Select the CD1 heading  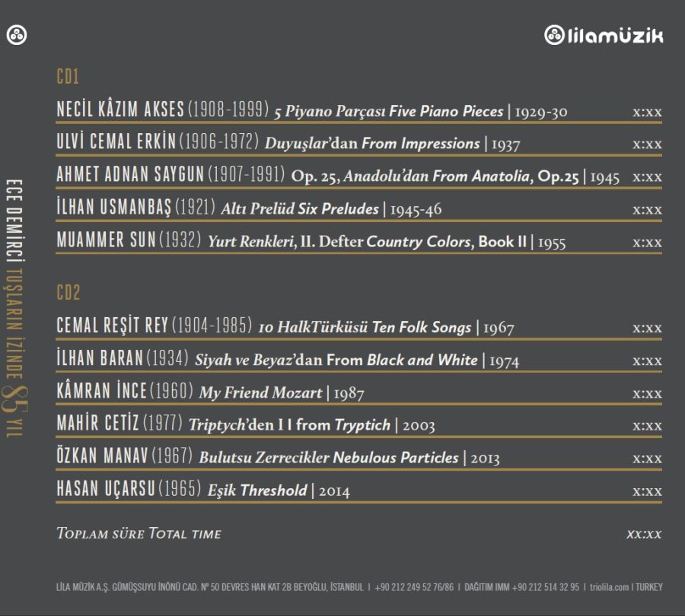click(x=68, y=77)
